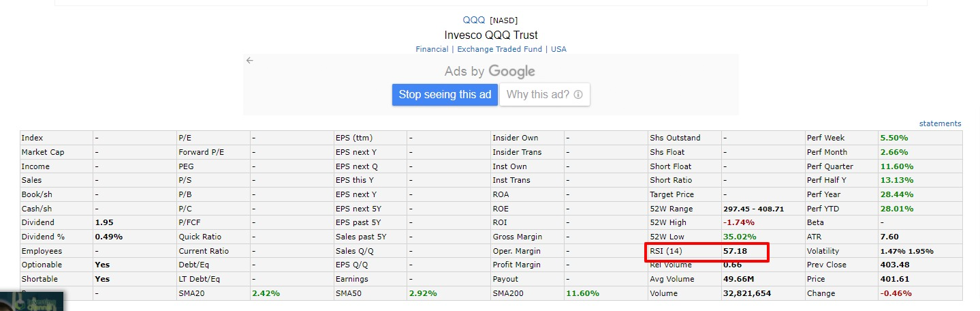Open the QQQ ticker link
This screenshot has height=311, width=980.
pos(474,20)
